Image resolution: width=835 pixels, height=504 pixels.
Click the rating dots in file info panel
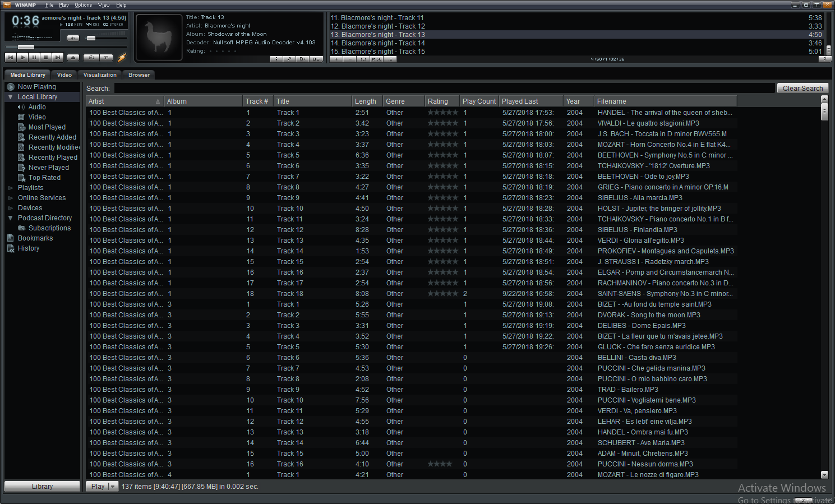click(x=223, y=51)
